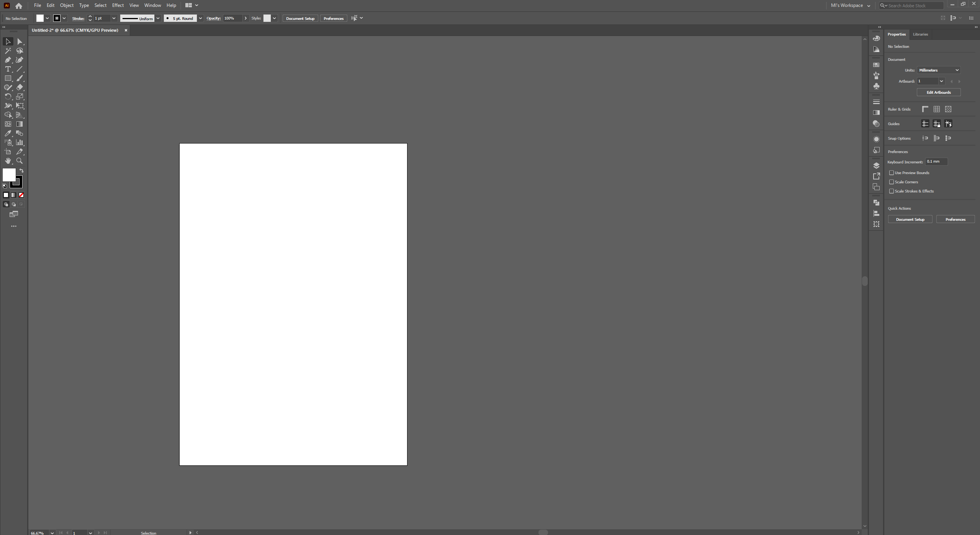
Task: Select the Rectangle tool
Action: [x=8, y=78]
